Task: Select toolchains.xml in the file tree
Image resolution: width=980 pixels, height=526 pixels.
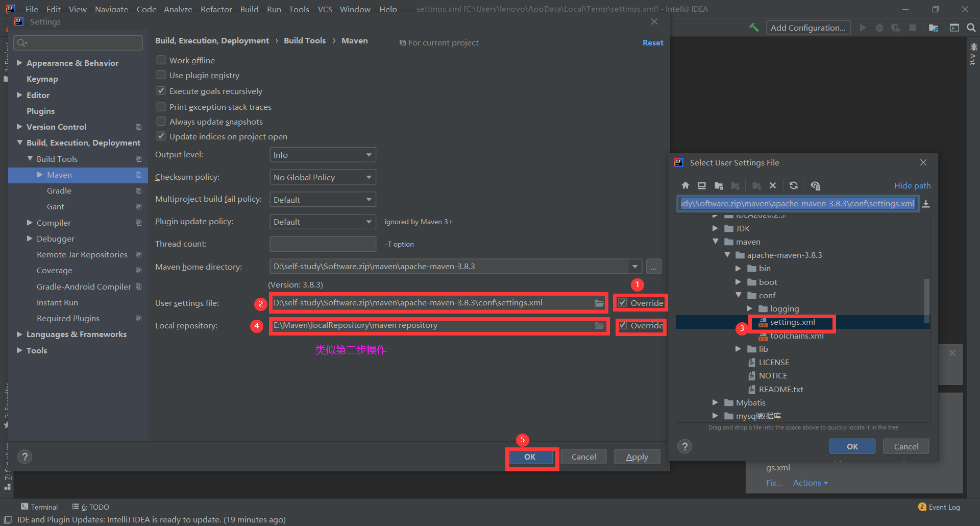Action: point(796,336)
